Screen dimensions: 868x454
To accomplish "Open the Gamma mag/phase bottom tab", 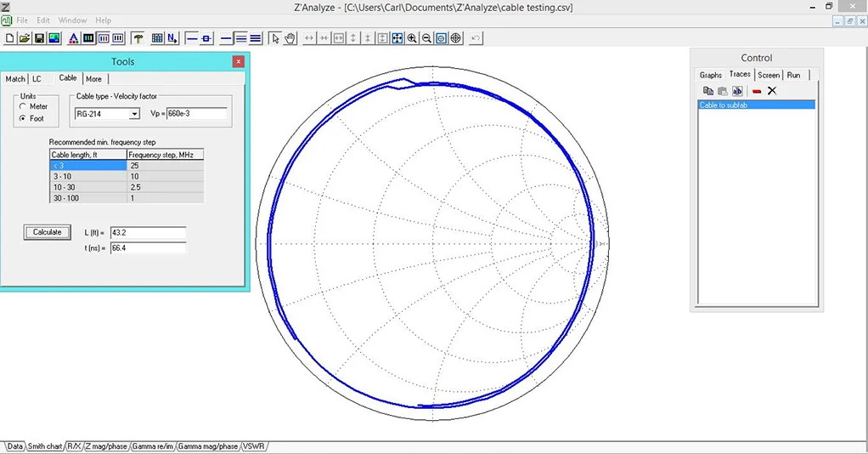I will [207, 446].
